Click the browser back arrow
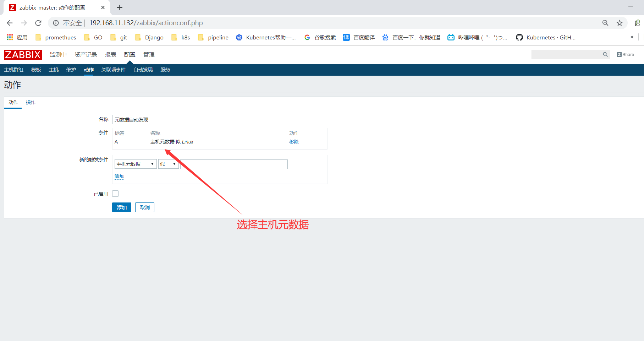644x341 pixels. [x=10, y=23]
